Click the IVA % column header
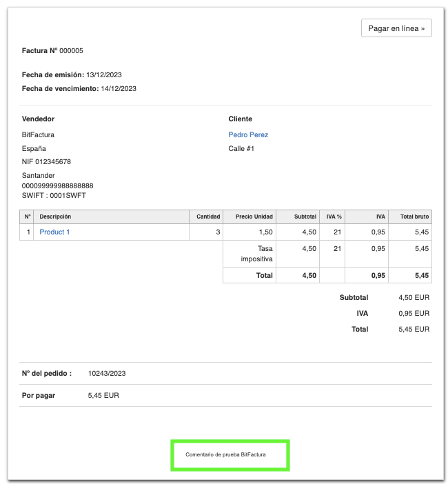448x484 pixels. point(334,216)
